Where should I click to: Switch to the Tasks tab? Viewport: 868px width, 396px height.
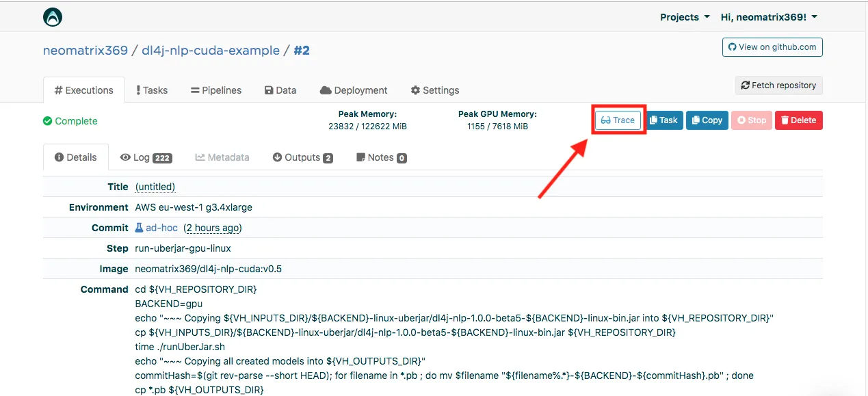pyautogui.click(x=152, y=90)
